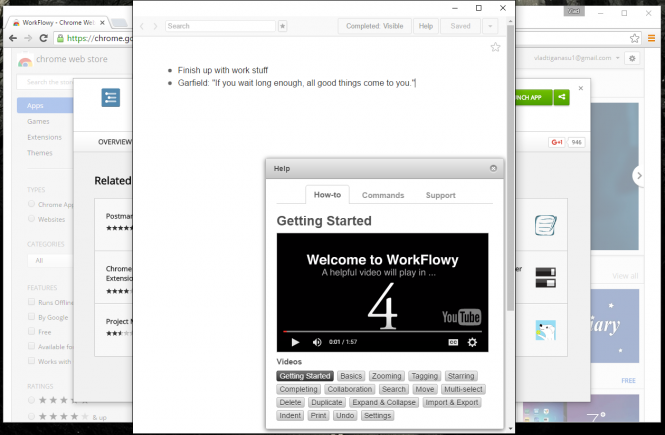Click the WorkFlowy window vertical scrollbar
Viewport: 665px width, 435px height.
(510, 167)
